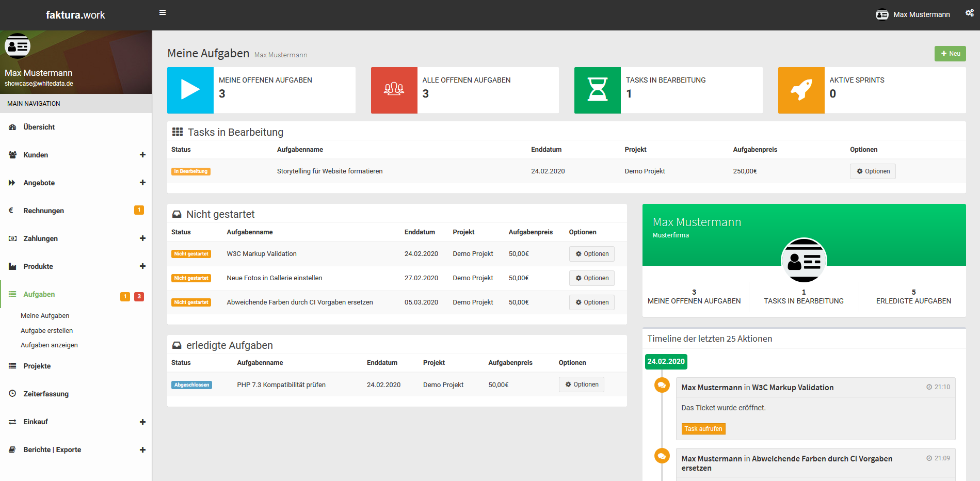
Task: Open the settings gears icon in the top bar
Action: (970, 13)
